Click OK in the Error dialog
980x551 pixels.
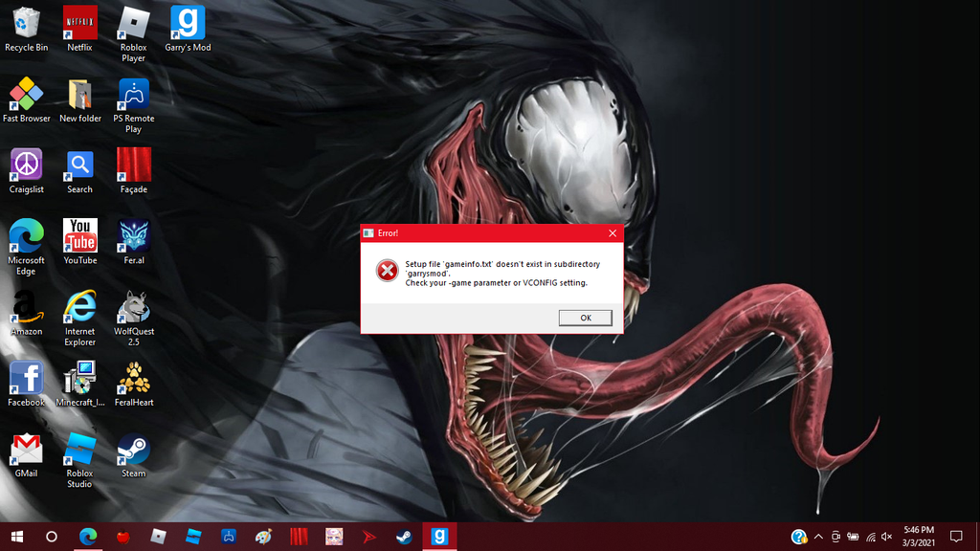coord(585,318)
